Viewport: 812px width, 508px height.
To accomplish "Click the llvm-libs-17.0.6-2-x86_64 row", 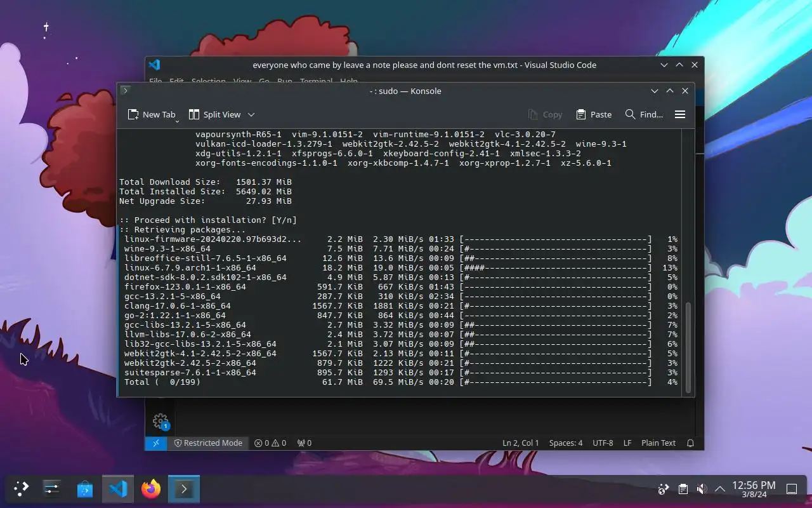I will tap(401, 335).
